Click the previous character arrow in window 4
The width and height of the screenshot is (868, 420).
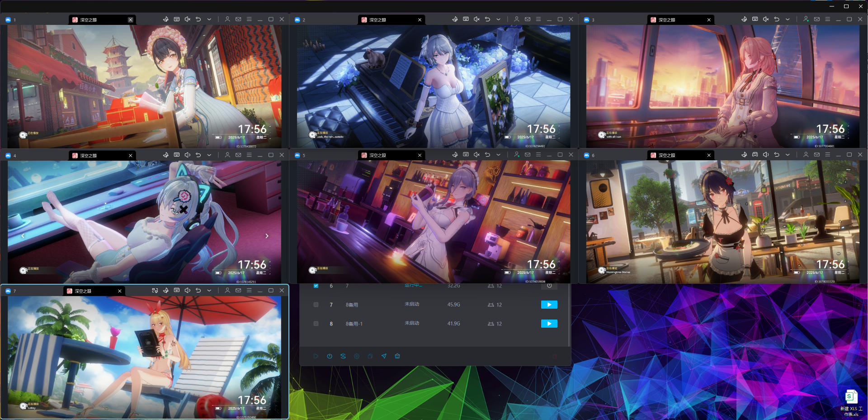[23, 236]
